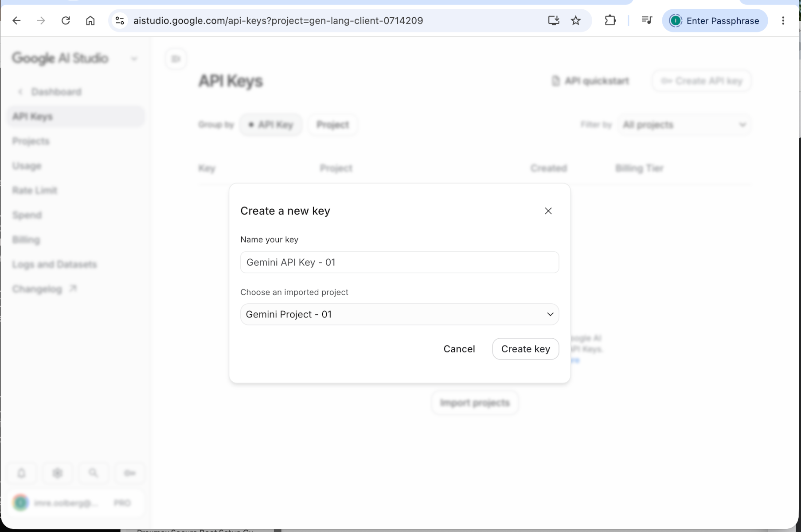
Task: Click the browser forward arrow
Action: (x=41, y=20)
